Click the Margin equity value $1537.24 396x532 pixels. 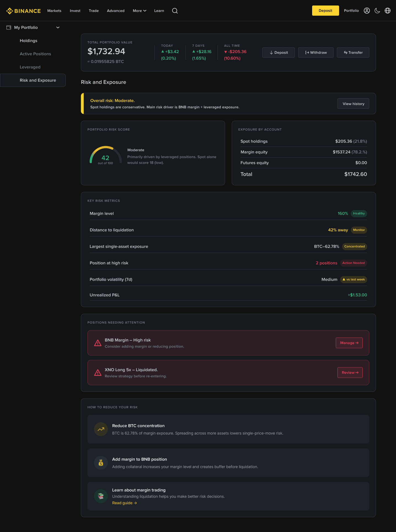coord(342,152)
